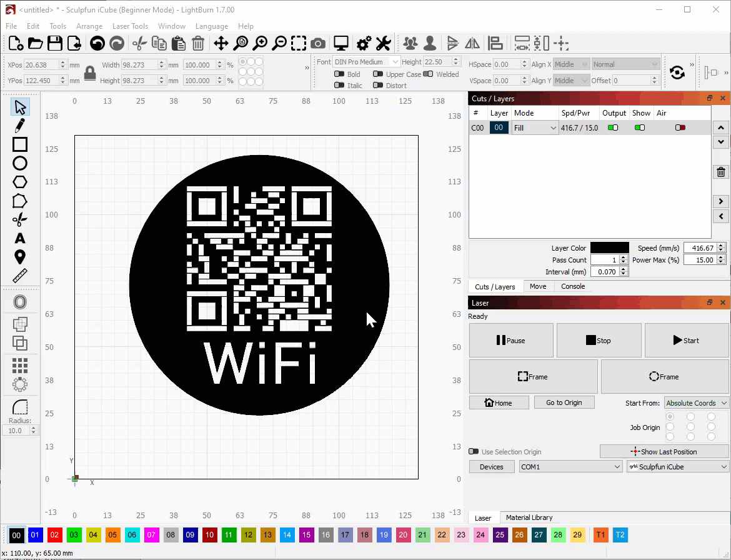Viewport: 731px width, 560px height.
Task: Select the Rectangle tool
Action: [20, 144]
